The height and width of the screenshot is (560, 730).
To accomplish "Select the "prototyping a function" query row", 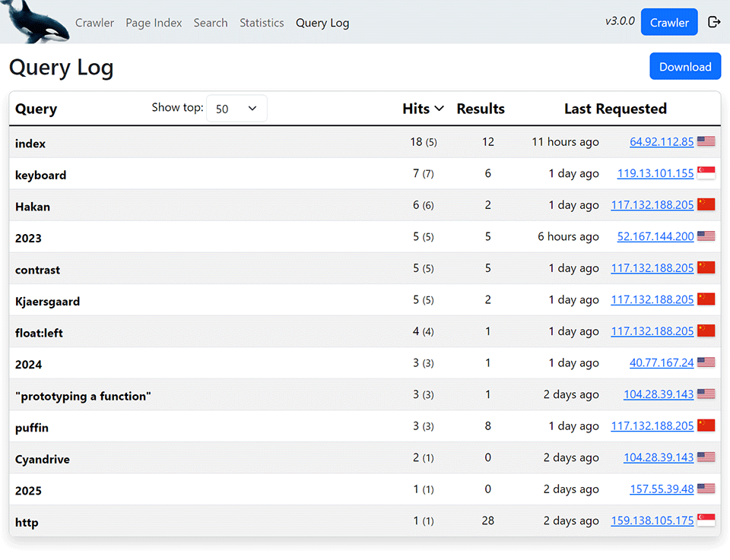I will coord(83,396).
